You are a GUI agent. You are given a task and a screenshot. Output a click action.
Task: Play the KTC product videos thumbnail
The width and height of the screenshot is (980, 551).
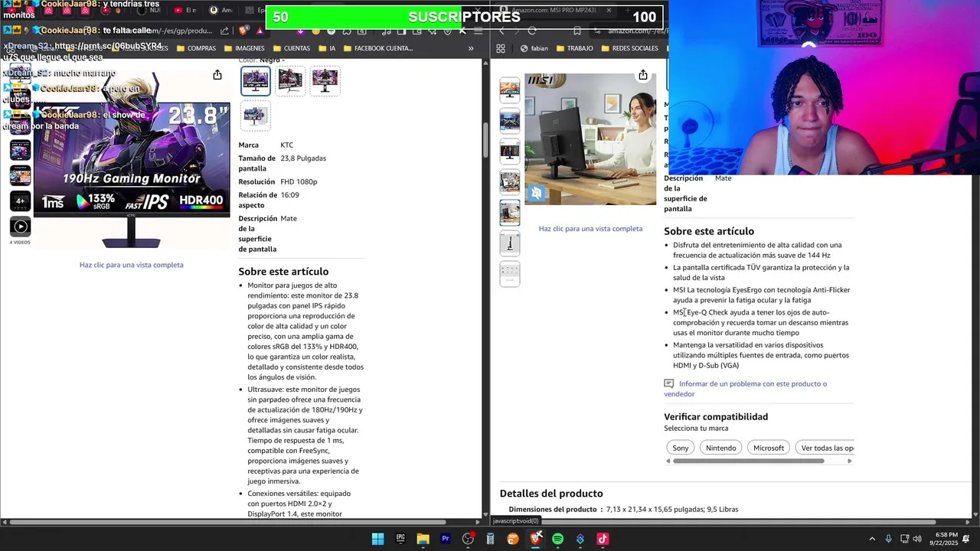20,226
